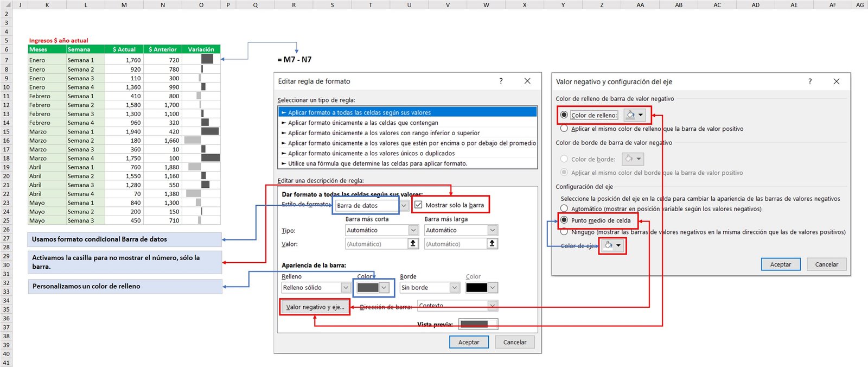868x367 pixels.
Task: Select the Automático axis position radio button
Action: (564, 208)
